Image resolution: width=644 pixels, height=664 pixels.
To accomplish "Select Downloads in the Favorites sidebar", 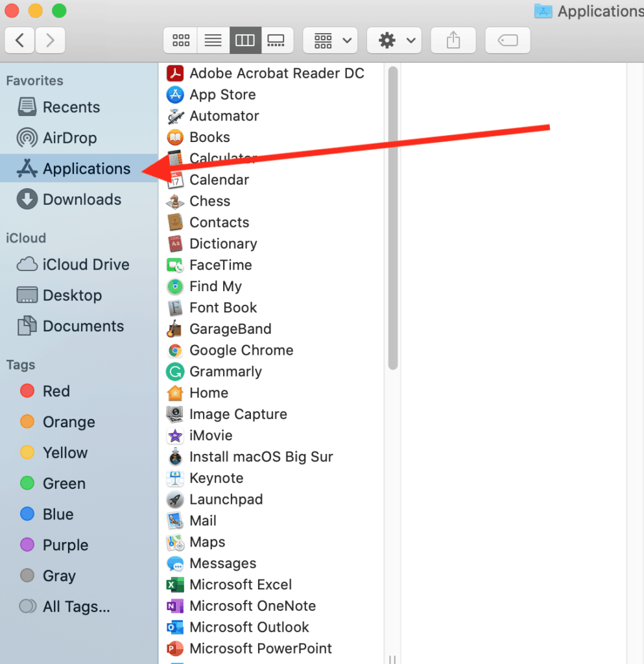I will tap(81, 200).
